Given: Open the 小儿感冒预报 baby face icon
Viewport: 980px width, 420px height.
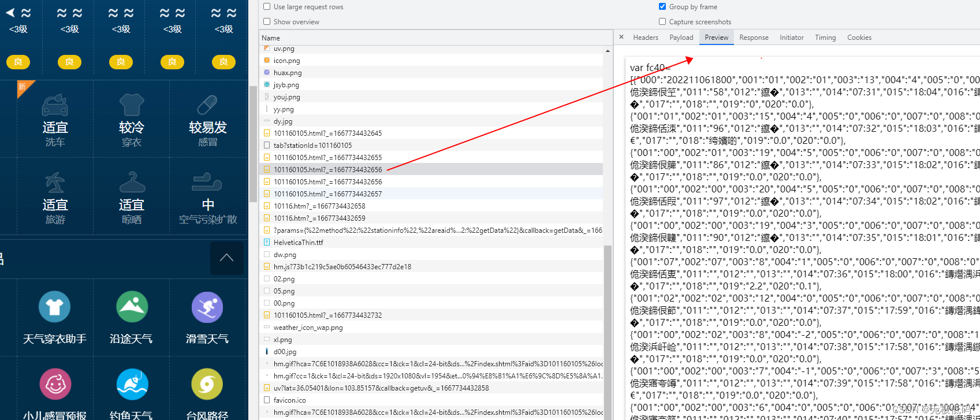Looking at the screenshot, I should (55, 384).
